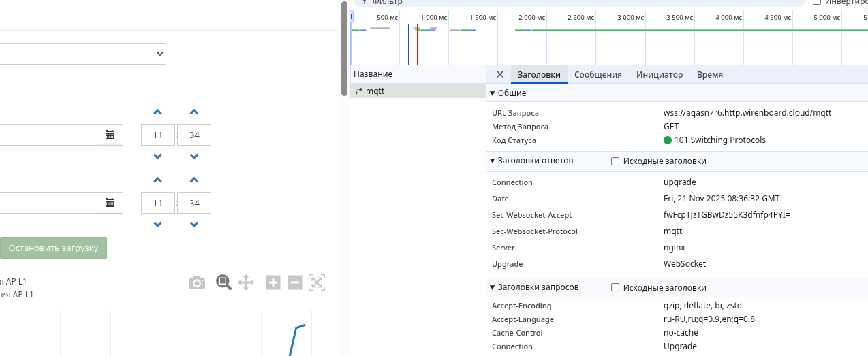Increase the first time picker's hour value
868x356 pixels.
(x=158, y=112)
